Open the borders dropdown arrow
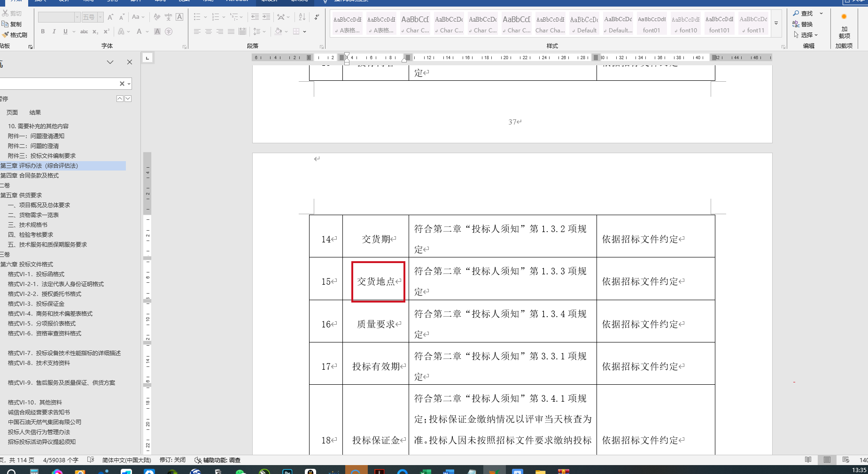The height and width of the screenshot is (474, 868). (305, 31)
